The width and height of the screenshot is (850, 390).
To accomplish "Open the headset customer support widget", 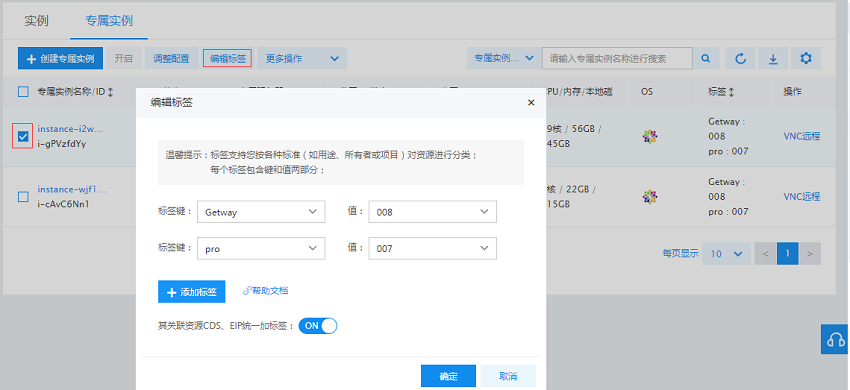I will click(x=835, y=340).
